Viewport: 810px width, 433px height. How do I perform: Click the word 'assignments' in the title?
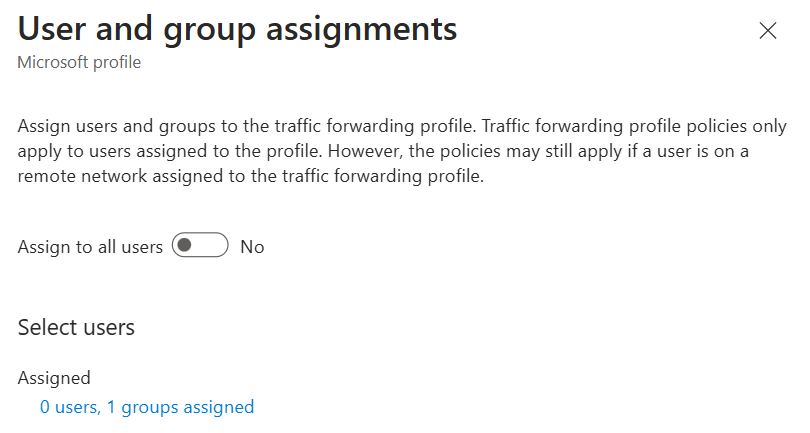coord(361,29)
